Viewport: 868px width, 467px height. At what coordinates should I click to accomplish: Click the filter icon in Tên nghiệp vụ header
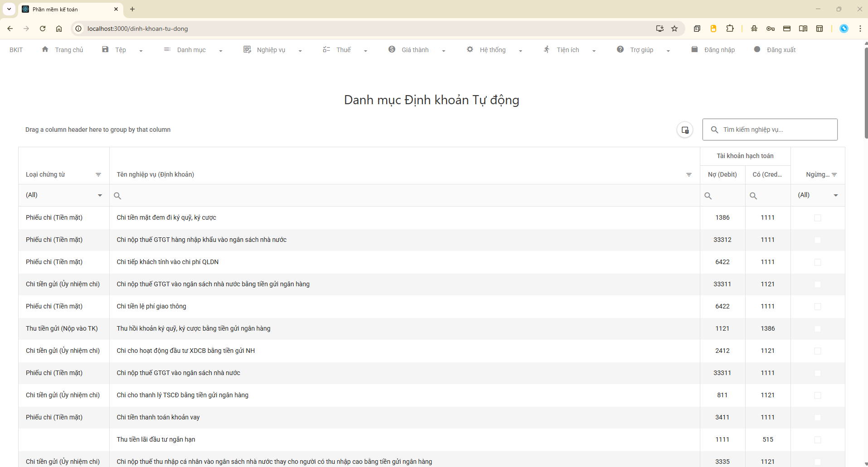tap(689, 175)
